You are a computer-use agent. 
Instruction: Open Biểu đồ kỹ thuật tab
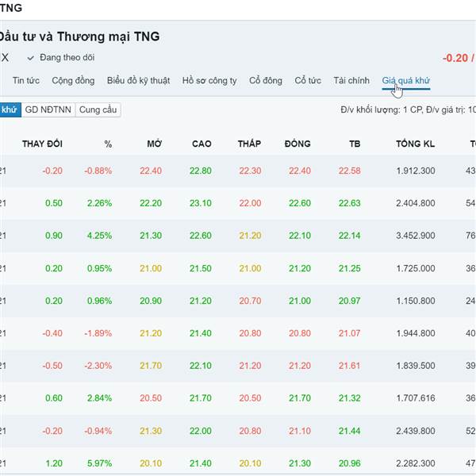point(138,80)
